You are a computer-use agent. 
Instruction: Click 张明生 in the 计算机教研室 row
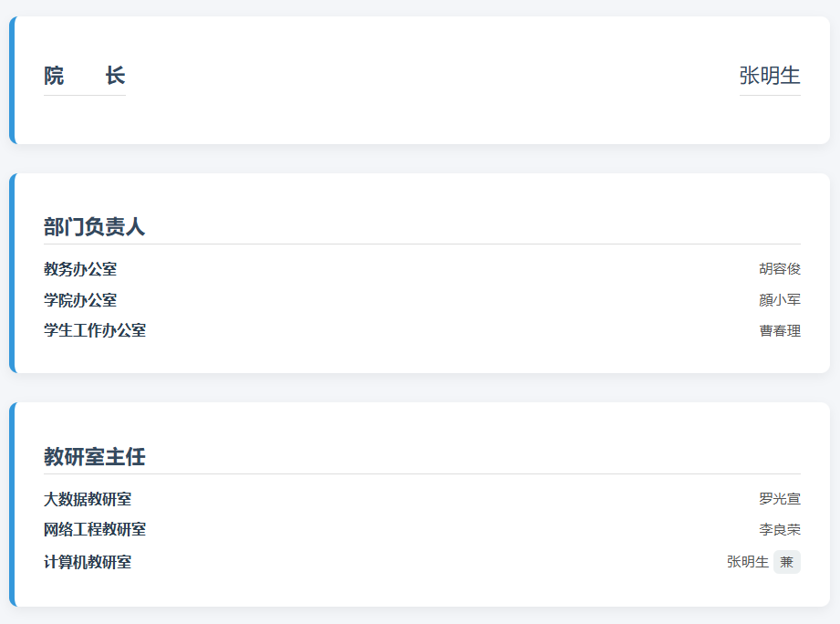[x=748, y=562]
